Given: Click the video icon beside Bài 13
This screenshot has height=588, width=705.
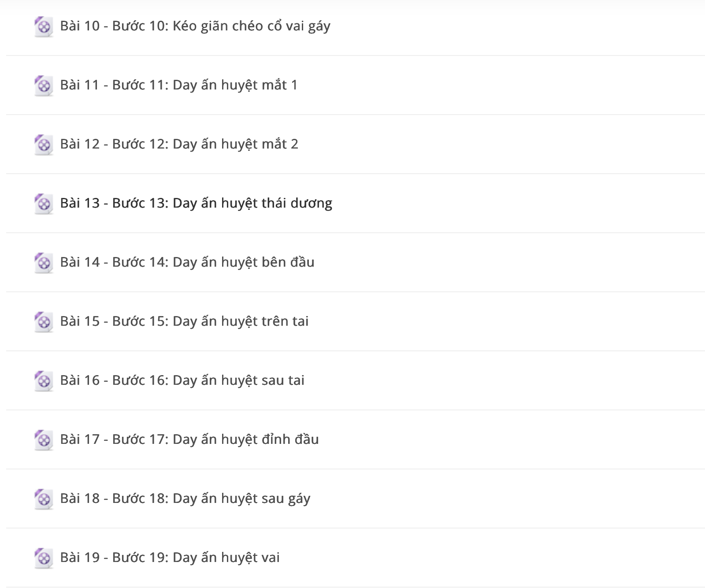Looking at the screenshot, I should pos(44,204).
